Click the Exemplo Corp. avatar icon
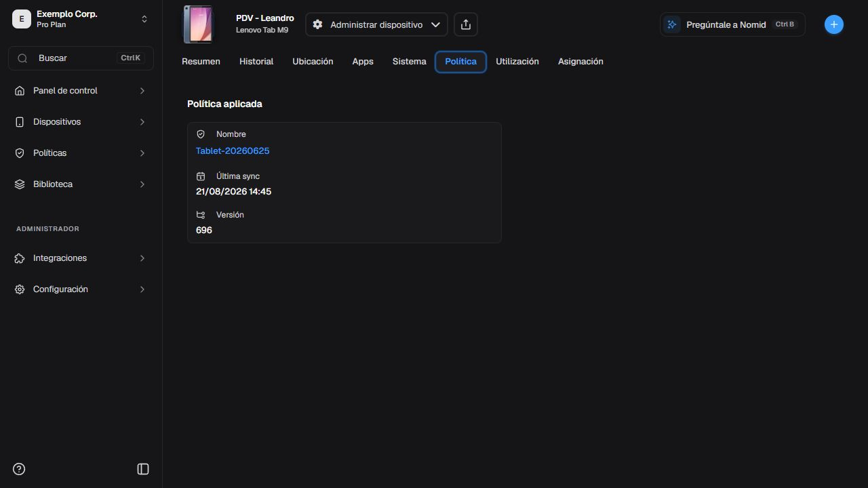The image size is (868, 488). pos(22,19)
